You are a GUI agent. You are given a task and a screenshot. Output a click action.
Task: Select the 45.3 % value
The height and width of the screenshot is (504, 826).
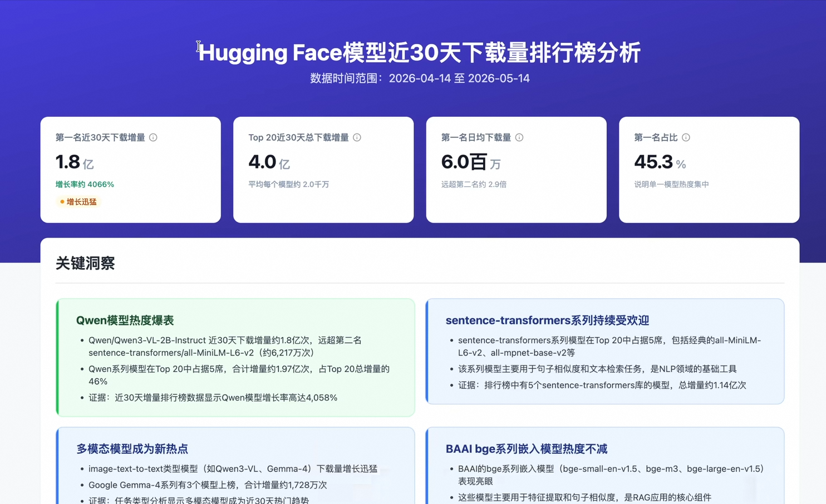pyautogui.click(x=660, y=162)
